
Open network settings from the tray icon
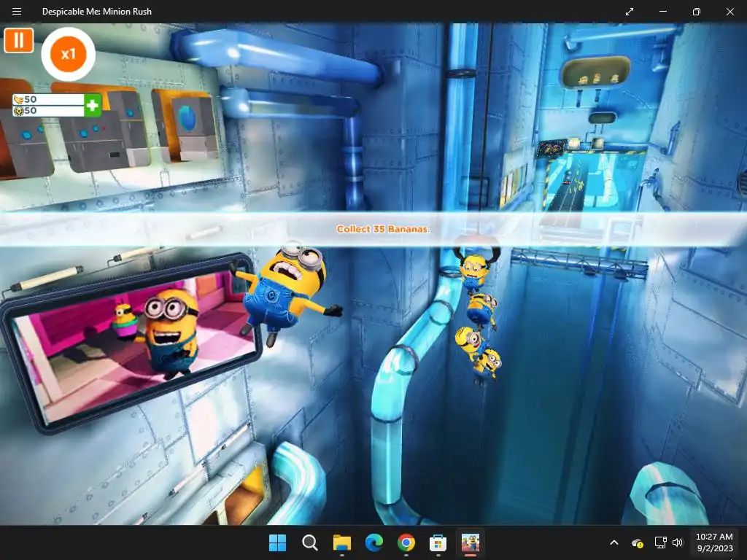[660, 542]
